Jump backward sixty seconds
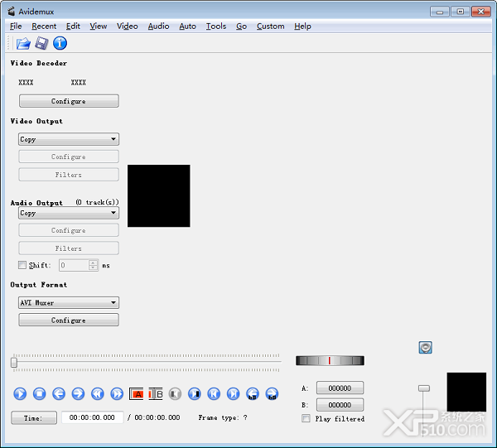Viewport: 497px width, 448px height. pos(253,394)
